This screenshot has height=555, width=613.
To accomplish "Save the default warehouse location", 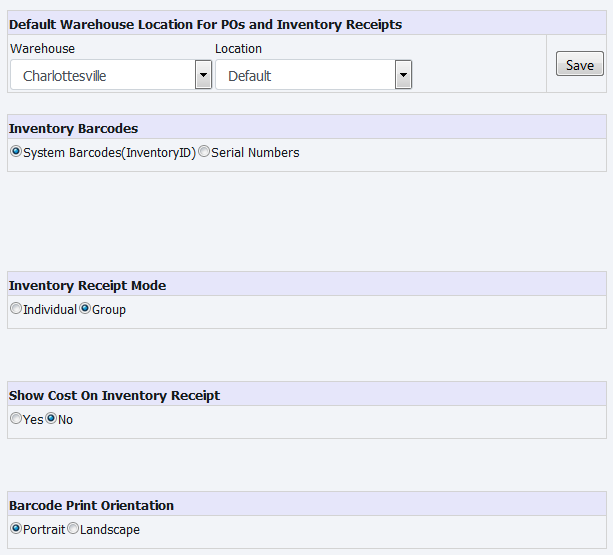I will click(x=579, y=65).
